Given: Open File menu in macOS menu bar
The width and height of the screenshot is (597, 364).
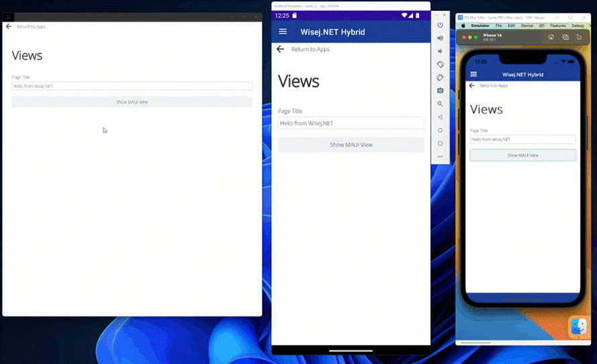Looking at the screenshot, I should (x=498, y=26).
